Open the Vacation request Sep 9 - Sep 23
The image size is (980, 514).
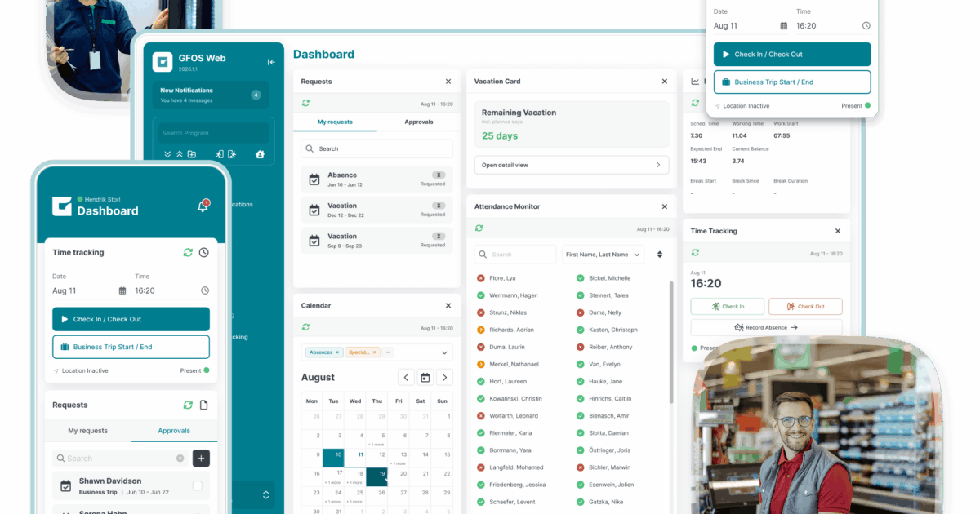[x=376, y=241]
